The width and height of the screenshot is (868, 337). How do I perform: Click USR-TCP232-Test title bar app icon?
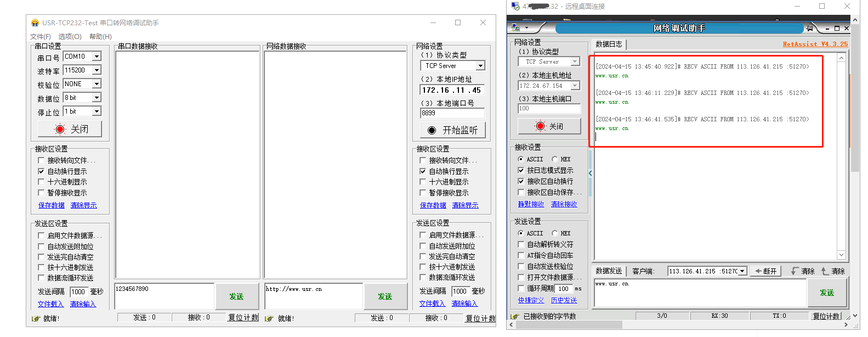pos(35,23)
